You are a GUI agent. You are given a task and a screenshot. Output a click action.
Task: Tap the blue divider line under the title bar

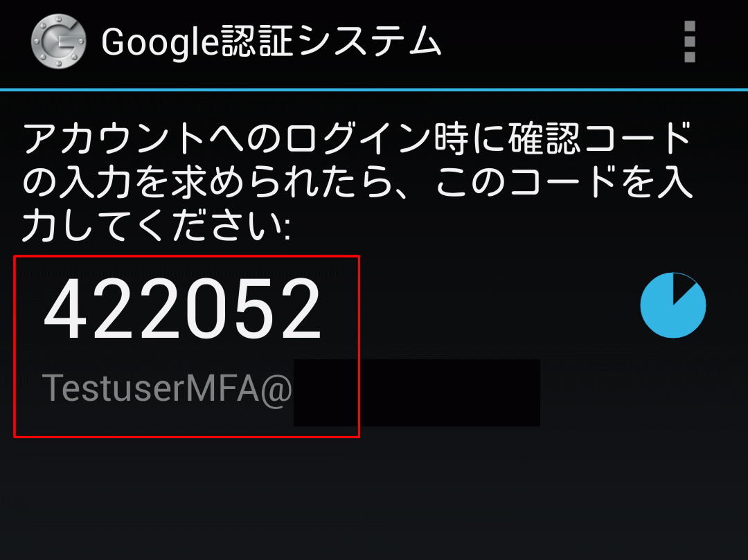point(374,89)
